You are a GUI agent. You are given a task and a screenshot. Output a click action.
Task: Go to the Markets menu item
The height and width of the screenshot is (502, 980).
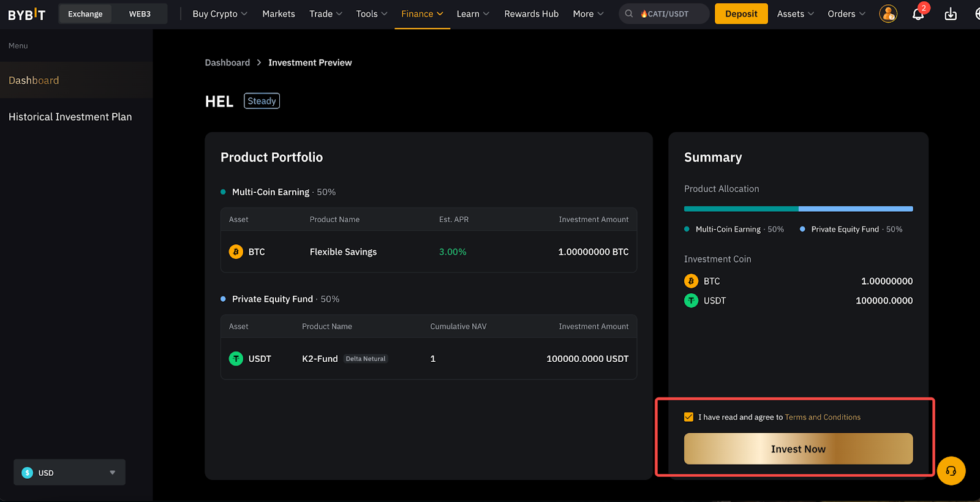coord(278,14)
